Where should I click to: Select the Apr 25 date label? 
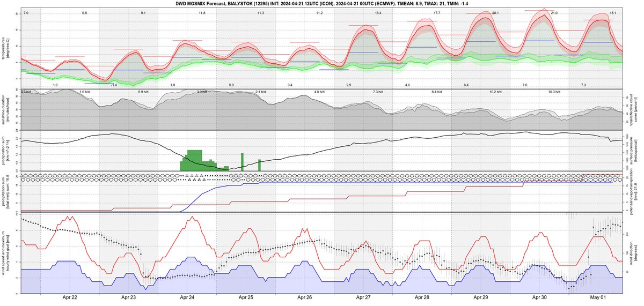point(246,297)
